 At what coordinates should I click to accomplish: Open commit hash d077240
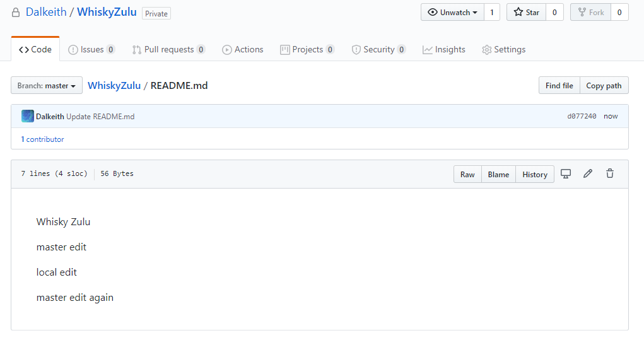coord(582,116)
